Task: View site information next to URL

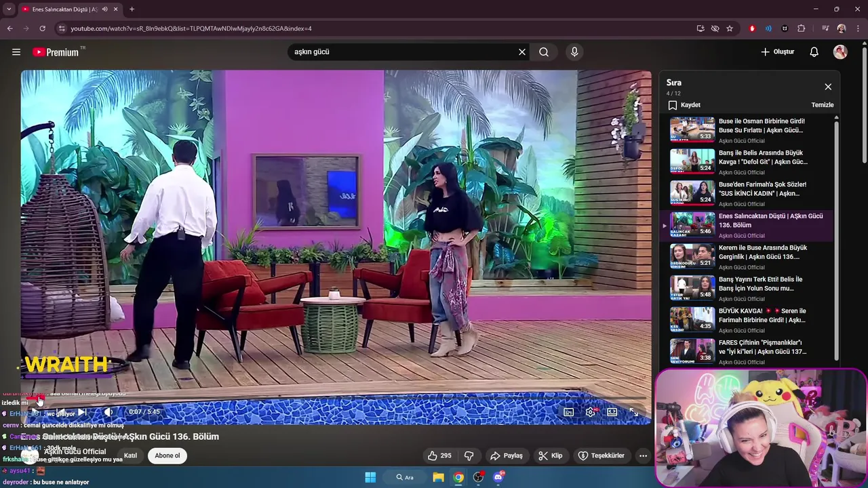Action: [x=62, y=28]
